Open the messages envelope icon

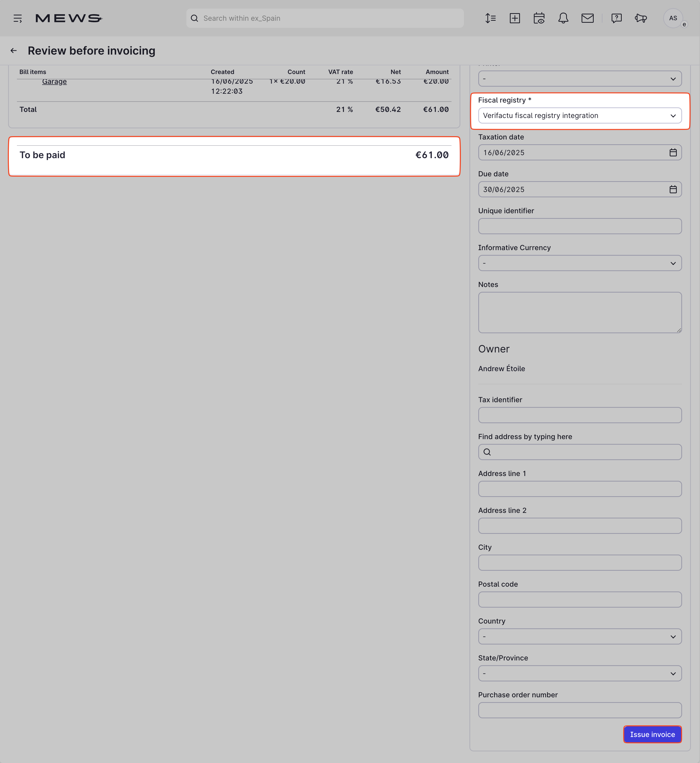[x=587, y=18]
